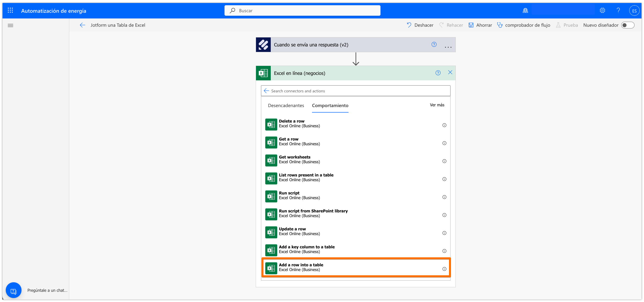
Task: Go back from Excel search arrow
Action: 266,91
